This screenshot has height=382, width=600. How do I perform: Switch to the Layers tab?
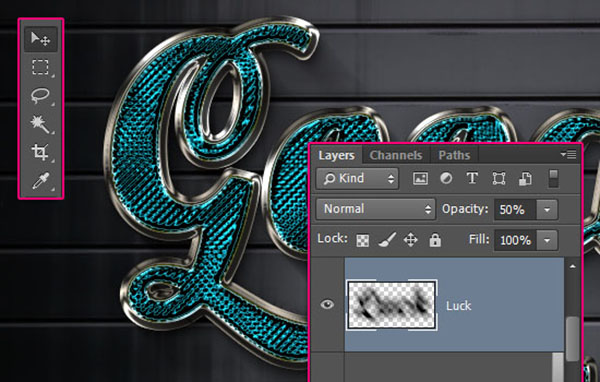pyautogui.click(x=336, y=155)
